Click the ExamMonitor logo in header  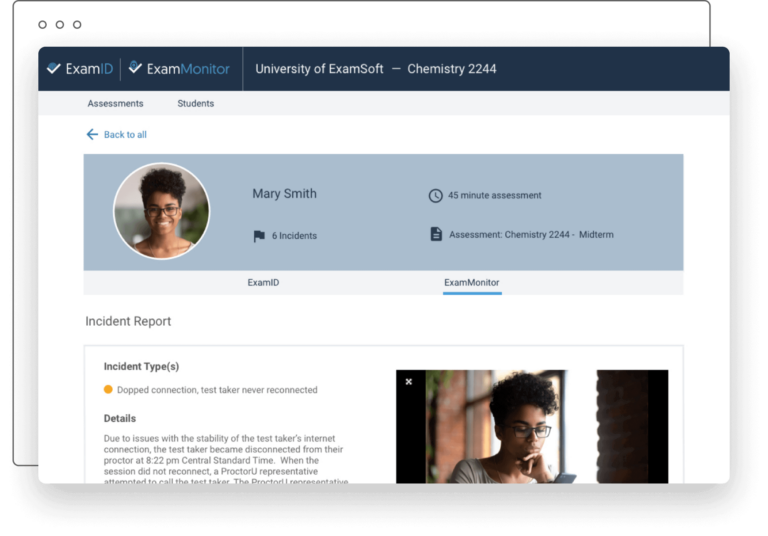click(x=179, y=69)
